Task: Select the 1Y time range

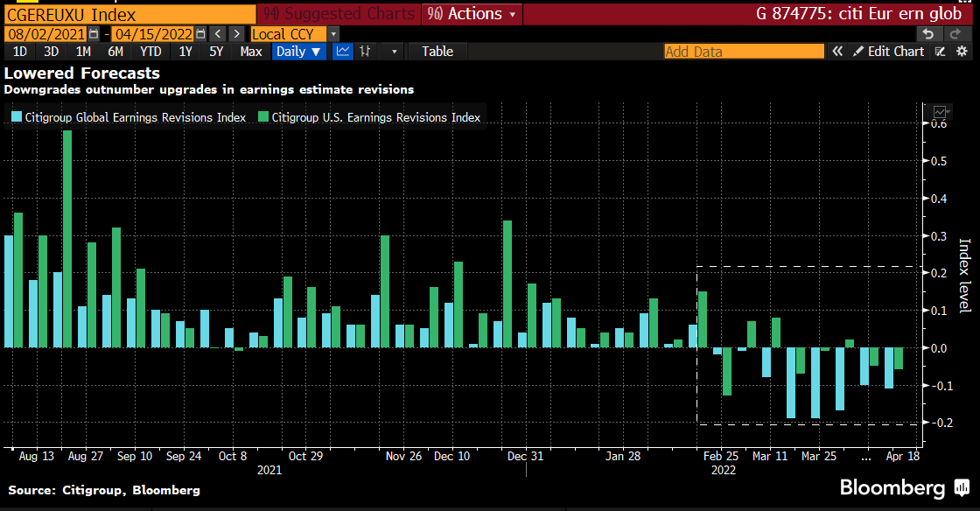Action: coord(185,52)
